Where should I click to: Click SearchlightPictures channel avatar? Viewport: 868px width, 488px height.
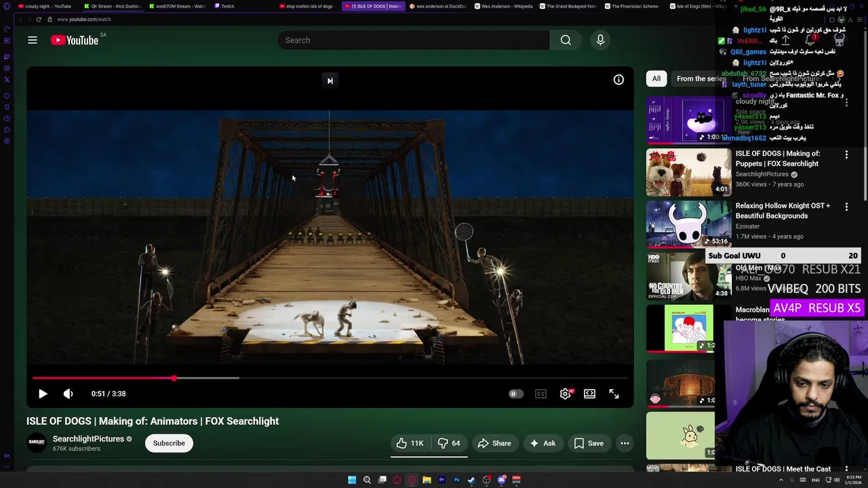pos(37,443)
